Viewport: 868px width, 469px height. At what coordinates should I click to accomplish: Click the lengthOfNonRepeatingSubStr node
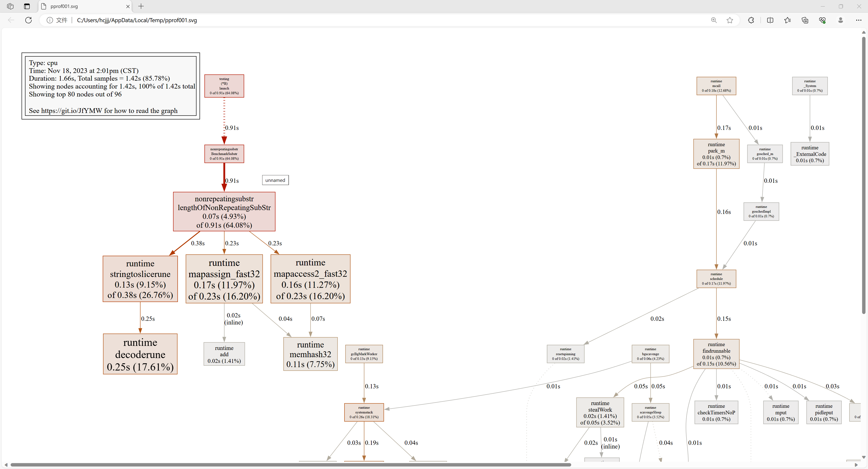(x=224, y=212)
